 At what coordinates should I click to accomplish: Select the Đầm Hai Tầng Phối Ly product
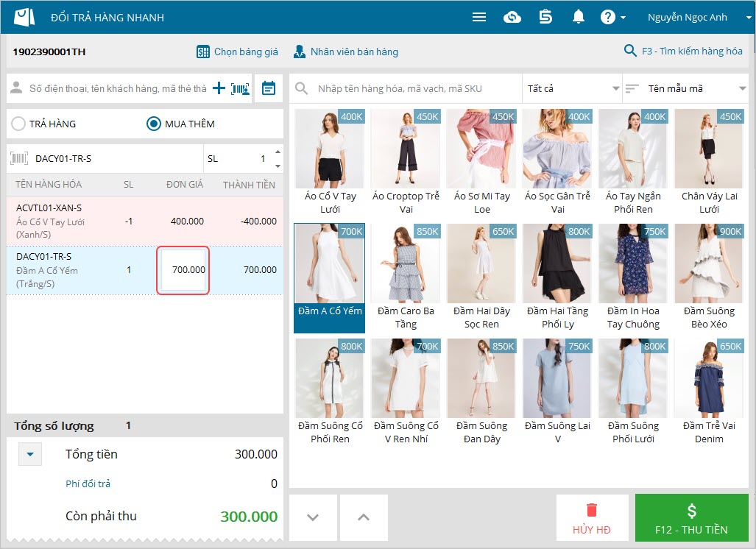coord(557,278)
